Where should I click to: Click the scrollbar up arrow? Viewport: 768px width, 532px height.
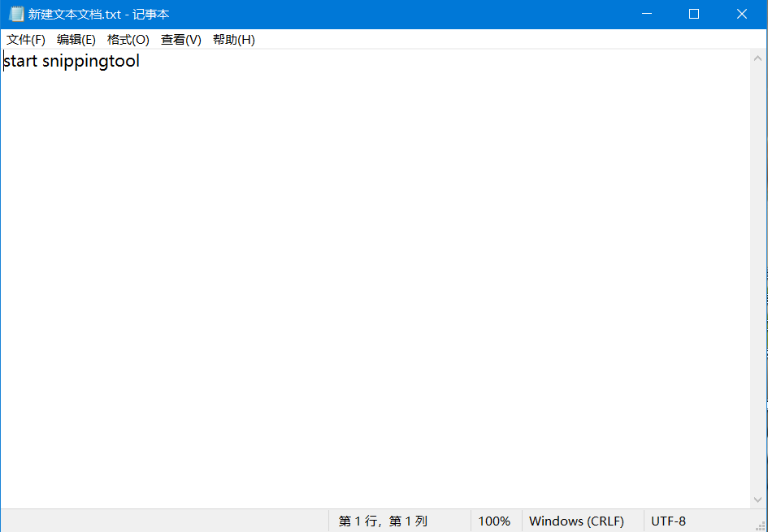(x=757, y=58)
